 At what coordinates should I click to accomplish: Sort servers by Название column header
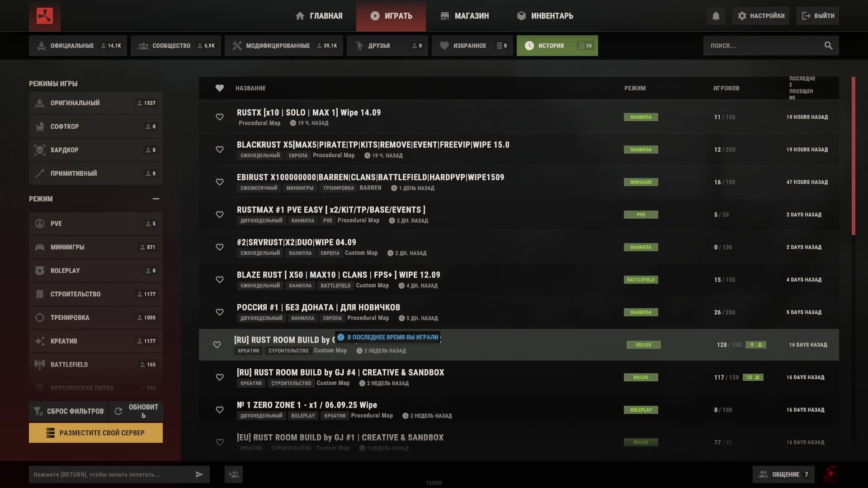click(x=250, y=88)
